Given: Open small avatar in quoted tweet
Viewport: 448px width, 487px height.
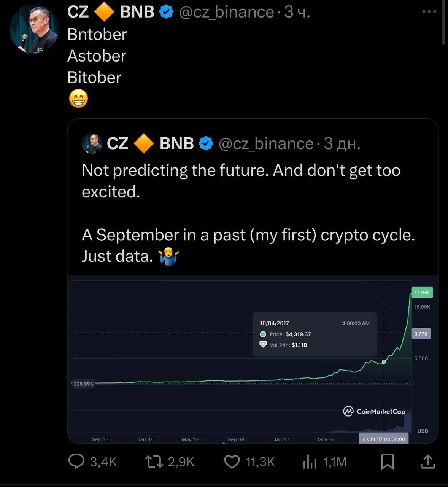Looking at the screenshot, I should click(x=92, y=143).
